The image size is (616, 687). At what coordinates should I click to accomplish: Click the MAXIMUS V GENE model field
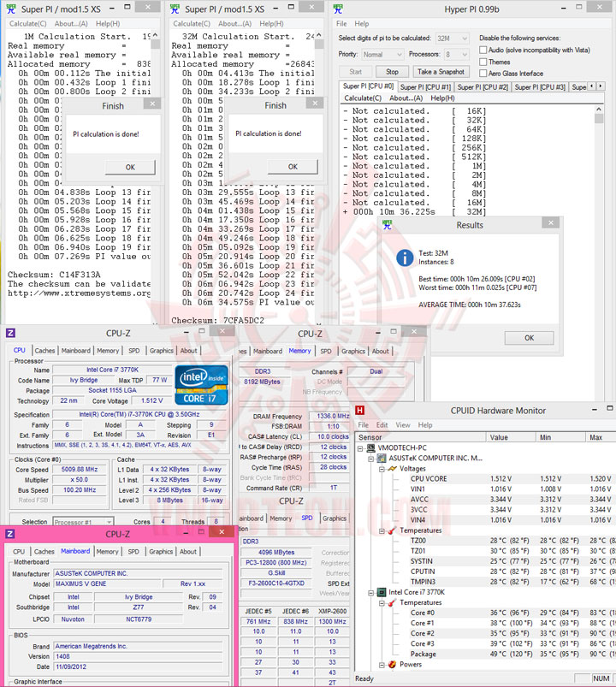tap(107, 583)
